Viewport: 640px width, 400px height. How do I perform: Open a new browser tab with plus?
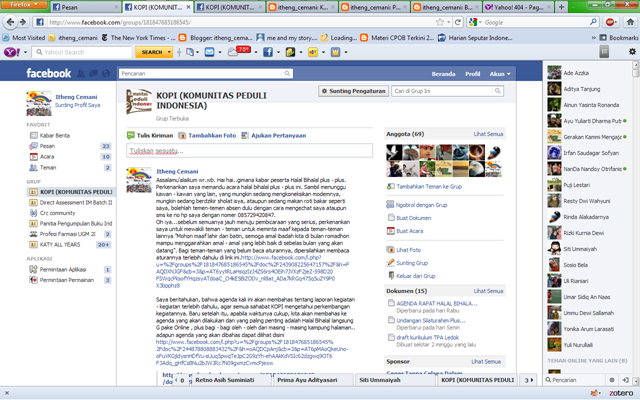pyautogui.click(x=561, y=7)
